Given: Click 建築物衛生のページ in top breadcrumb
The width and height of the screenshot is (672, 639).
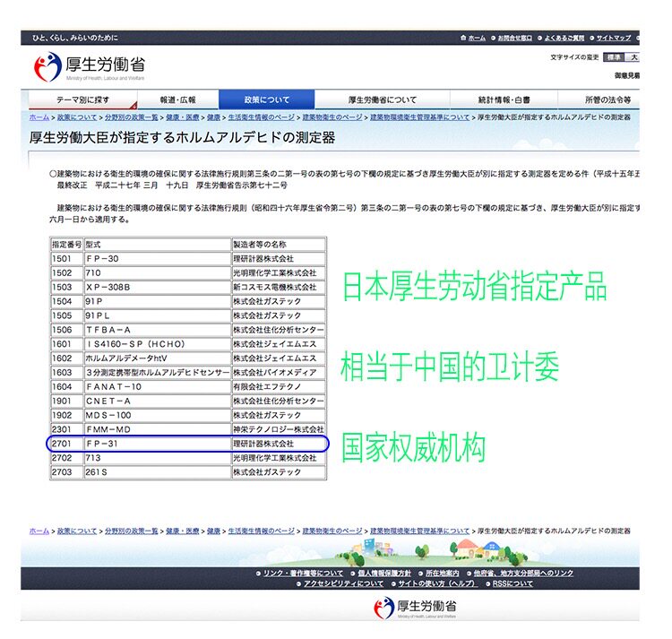Looking at the screenshot, I should (332, 117).
